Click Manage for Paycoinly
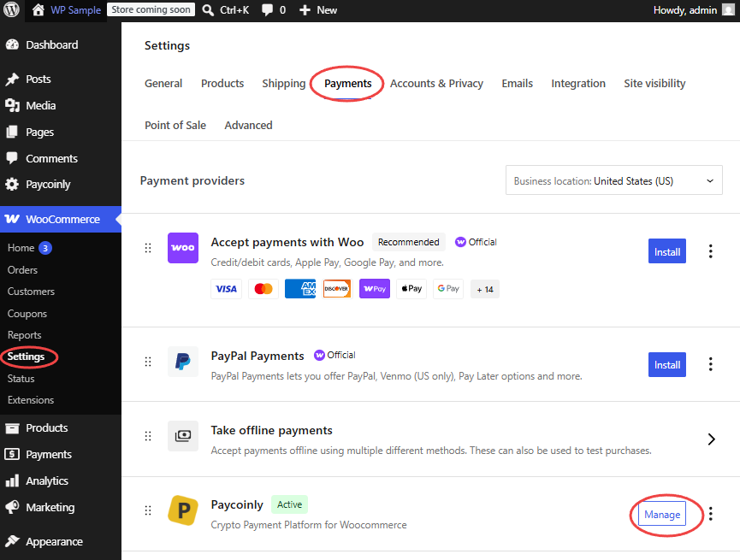The width and height of the screenshot is (740, 560). (x=662, y=514)
